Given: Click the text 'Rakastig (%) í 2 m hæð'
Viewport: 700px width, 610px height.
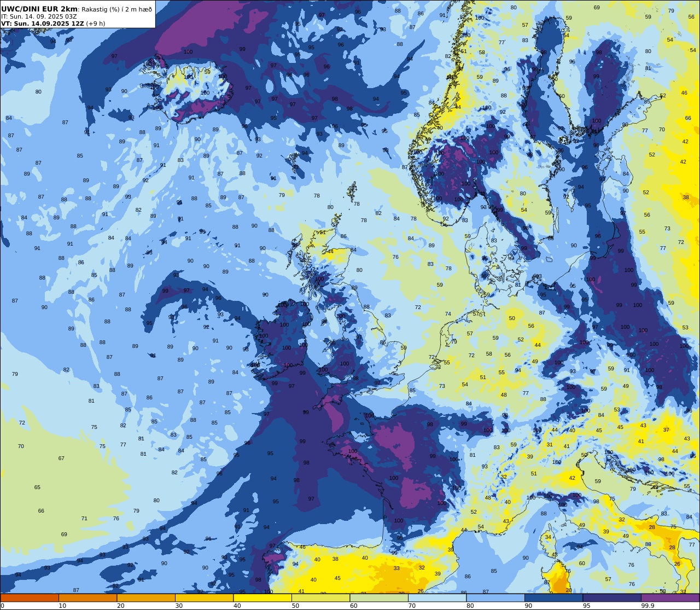Looking at the screenshot, I should (116, 9).
